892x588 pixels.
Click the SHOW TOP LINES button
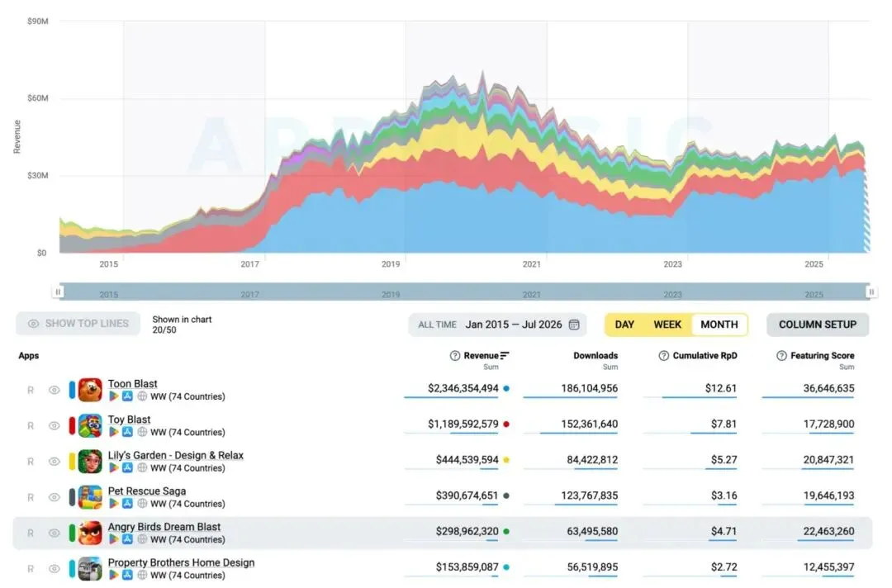78,324
